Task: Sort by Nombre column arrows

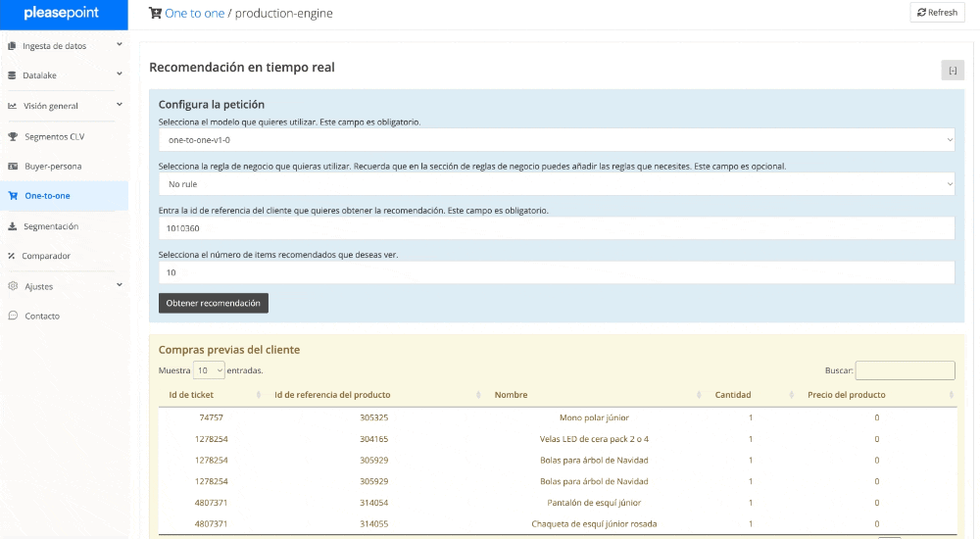Action: pyautogui.click(x=699, y=395)
